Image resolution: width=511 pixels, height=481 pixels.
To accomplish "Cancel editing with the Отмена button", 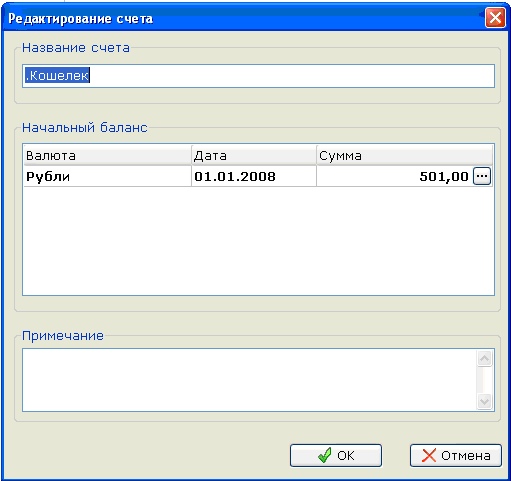I will [456, 455].
